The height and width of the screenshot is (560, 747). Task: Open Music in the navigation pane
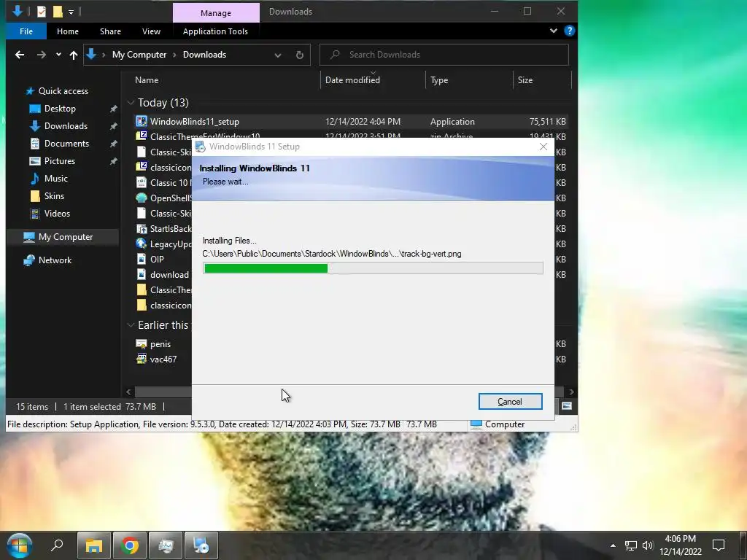pyautogui.click(x=55, y=179)
